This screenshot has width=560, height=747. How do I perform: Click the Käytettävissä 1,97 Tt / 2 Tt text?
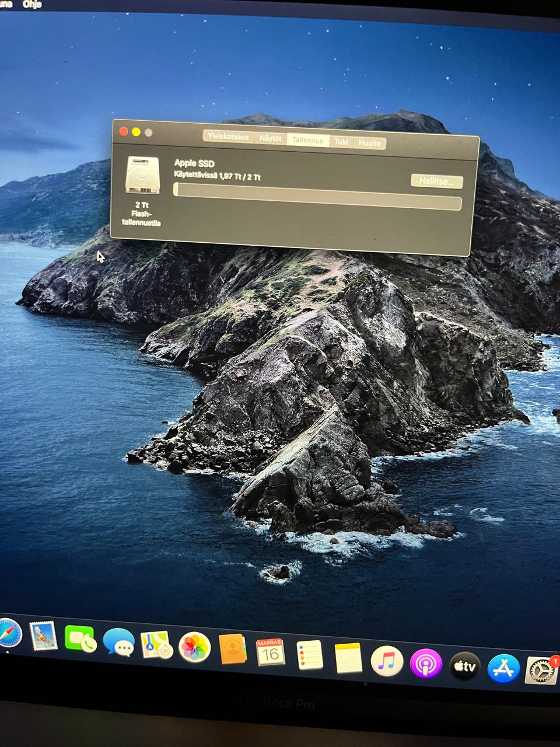click(218, 175)
